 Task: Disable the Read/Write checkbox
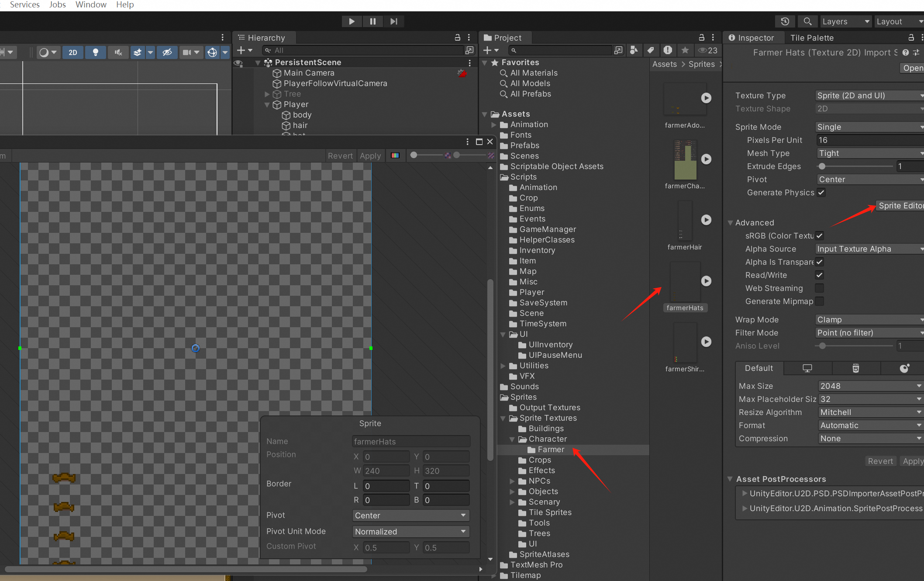[x=819, y=275]
